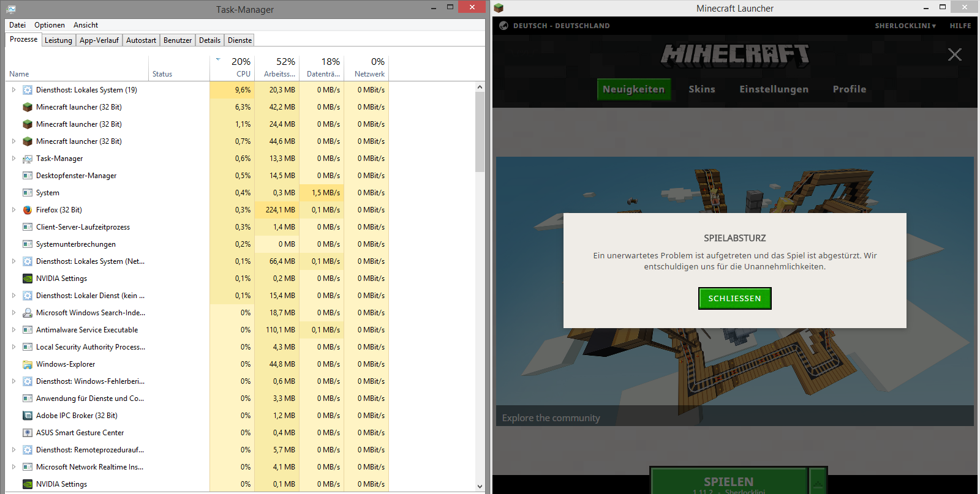Click the process list scrollbar down arrow
The height and width of the screenshot is (494, 980).
pos(480,486)
